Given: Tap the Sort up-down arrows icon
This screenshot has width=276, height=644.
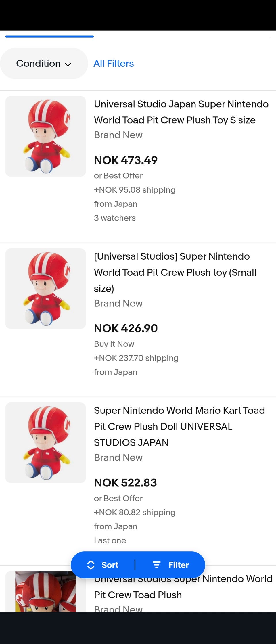Looking at the screenshot, I should click(91, 565).
